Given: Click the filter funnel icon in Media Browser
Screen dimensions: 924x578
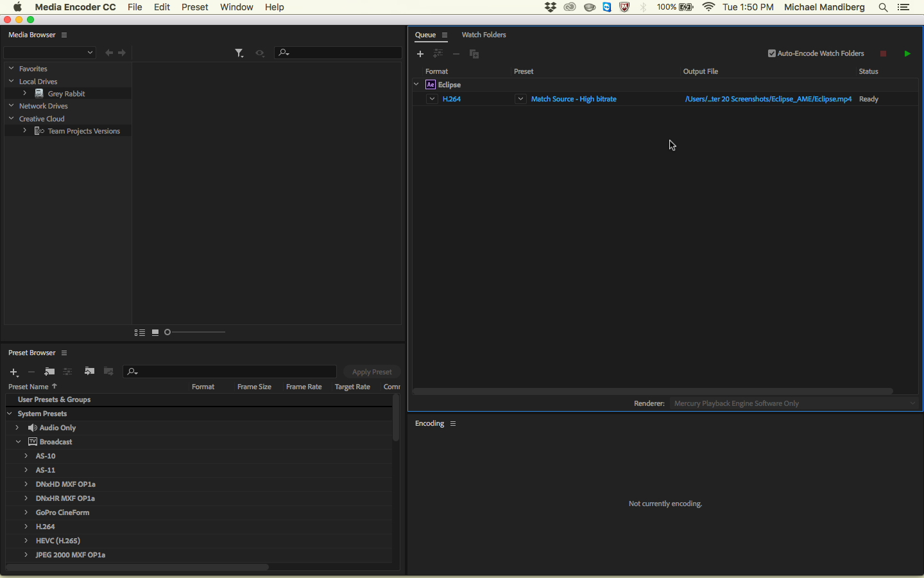Looking at the screenshot, I should 239,53.
